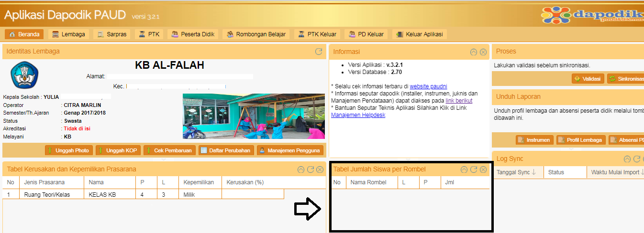Close the Informasi panel
The width and height of the screenshot is (644, 233).
(x=483, y=52)
